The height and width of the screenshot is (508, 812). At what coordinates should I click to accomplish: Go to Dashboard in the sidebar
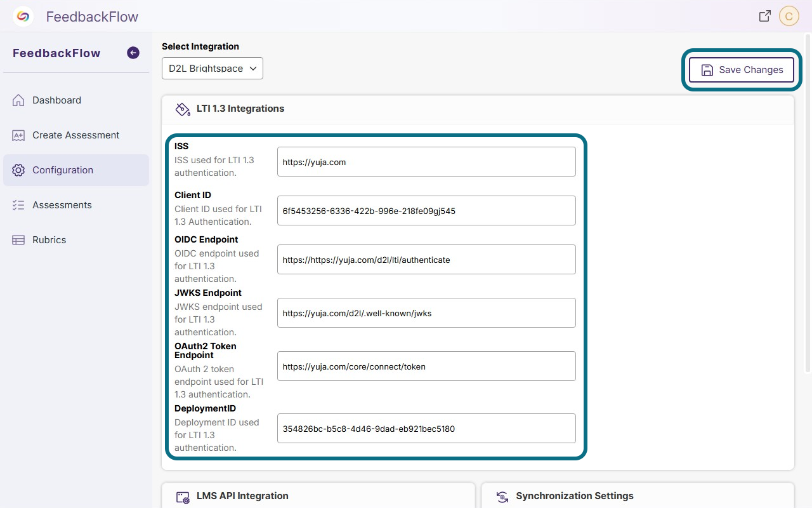[76, 100]
